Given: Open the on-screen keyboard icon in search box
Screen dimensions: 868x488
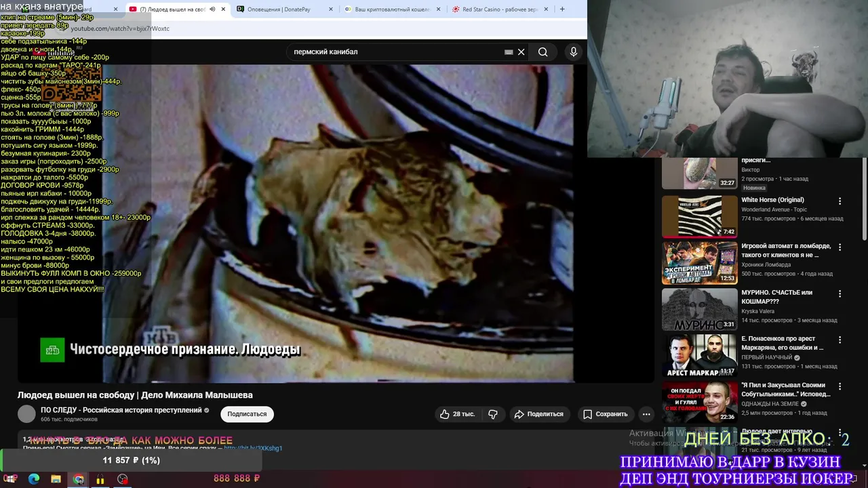Looking at the screenshot, I should click(x=509, y=52).
